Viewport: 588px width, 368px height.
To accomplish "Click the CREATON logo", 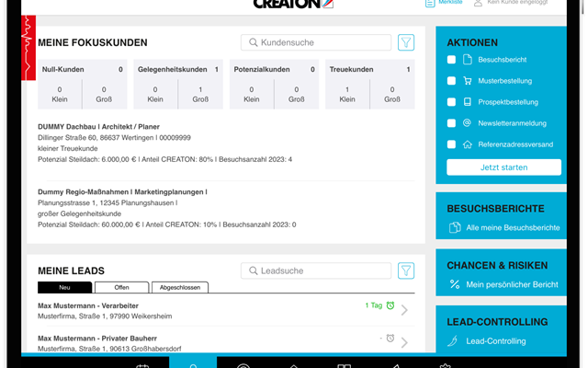I will pyautogui.click(x=293, y=4).
